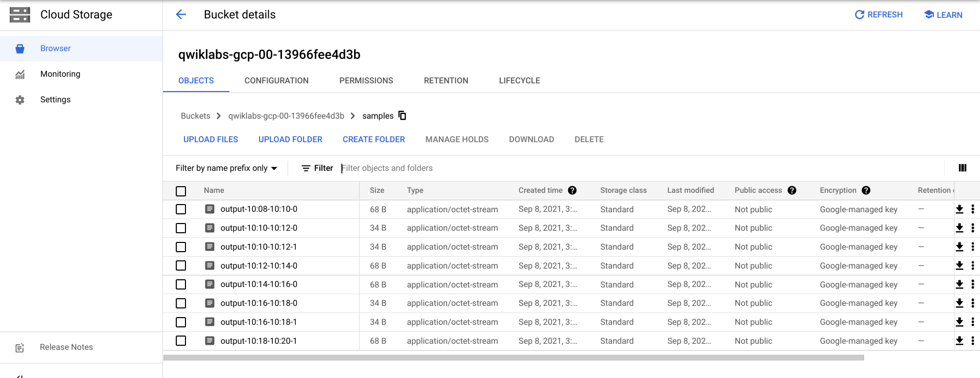Click the horizontal table scrollbar
This screenshot has height=378, width=980.
pos(514,358)
